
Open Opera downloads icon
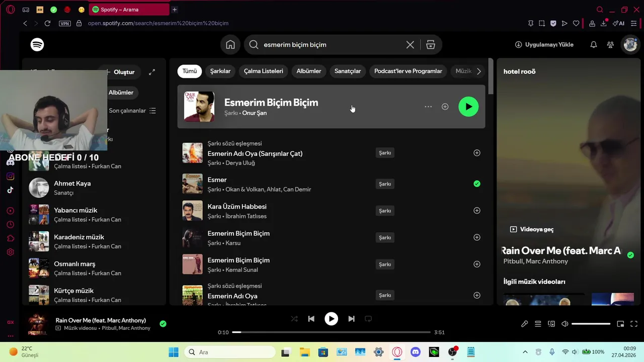click(603, 23)
